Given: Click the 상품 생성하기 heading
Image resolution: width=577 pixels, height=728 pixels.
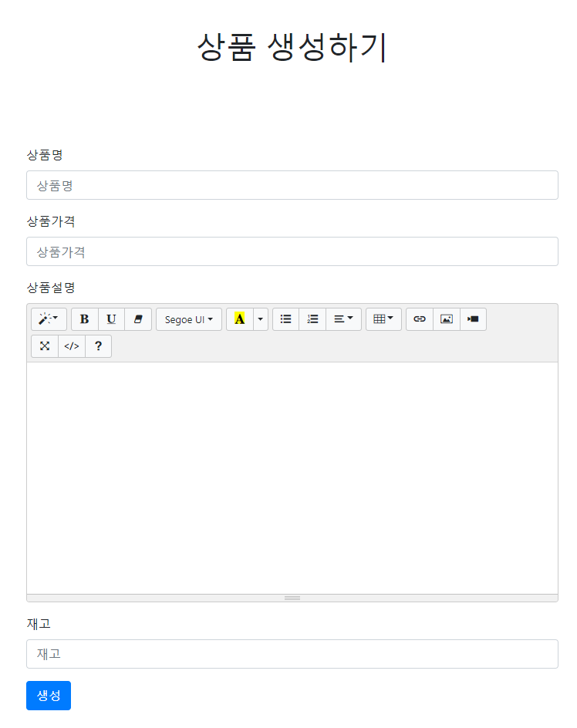Looking at the screenshot, I should pos(292,47).
